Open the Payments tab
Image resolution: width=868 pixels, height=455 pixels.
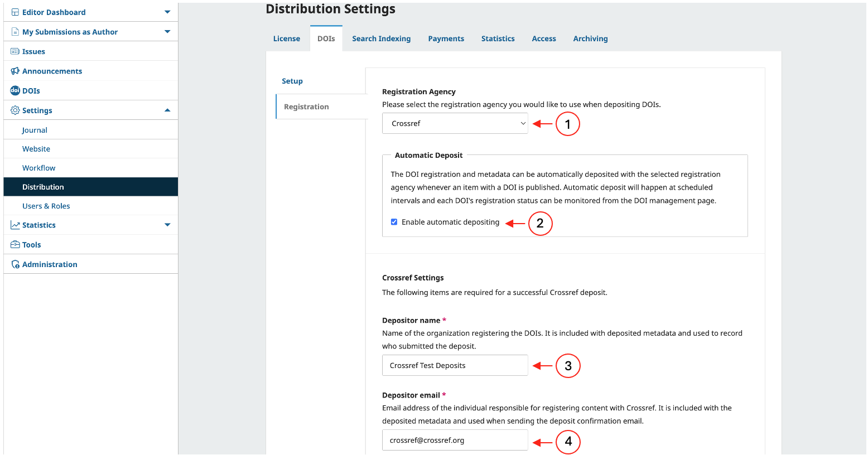[x=446, y=38]
